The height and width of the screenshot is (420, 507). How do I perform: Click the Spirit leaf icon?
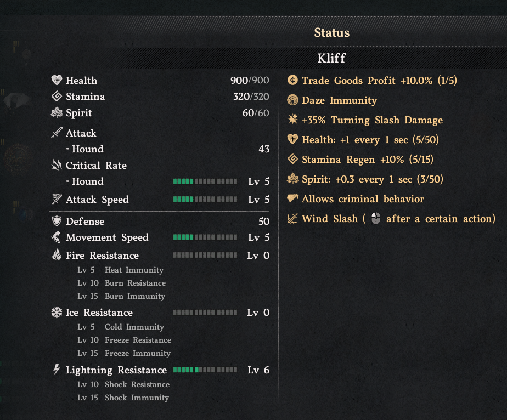point(57,113)
